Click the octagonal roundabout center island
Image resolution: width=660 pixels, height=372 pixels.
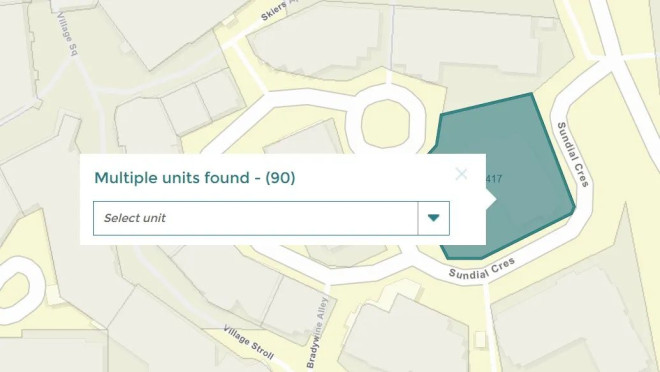(385, 124)
